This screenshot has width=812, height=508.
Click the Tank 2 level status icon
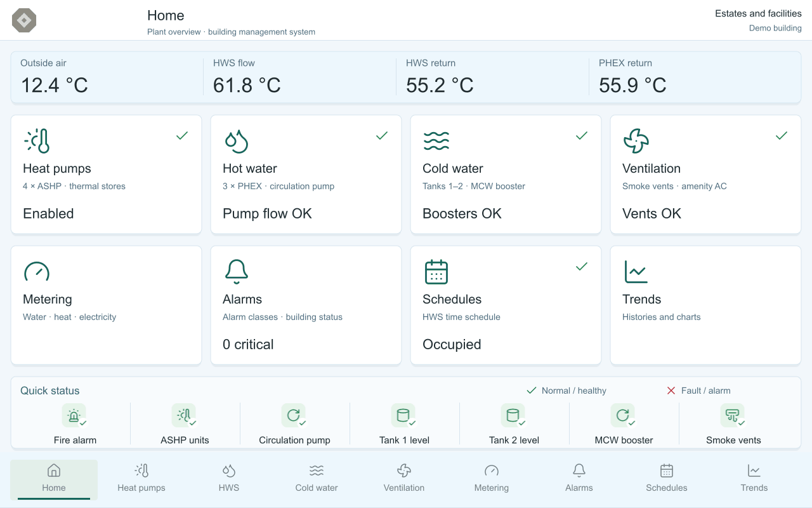point(513,416)
